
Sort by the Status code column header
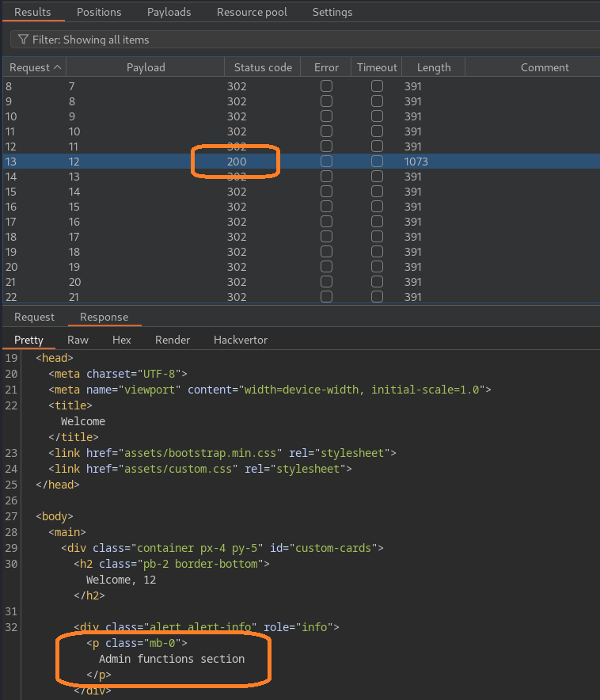(x=263, y=68)
